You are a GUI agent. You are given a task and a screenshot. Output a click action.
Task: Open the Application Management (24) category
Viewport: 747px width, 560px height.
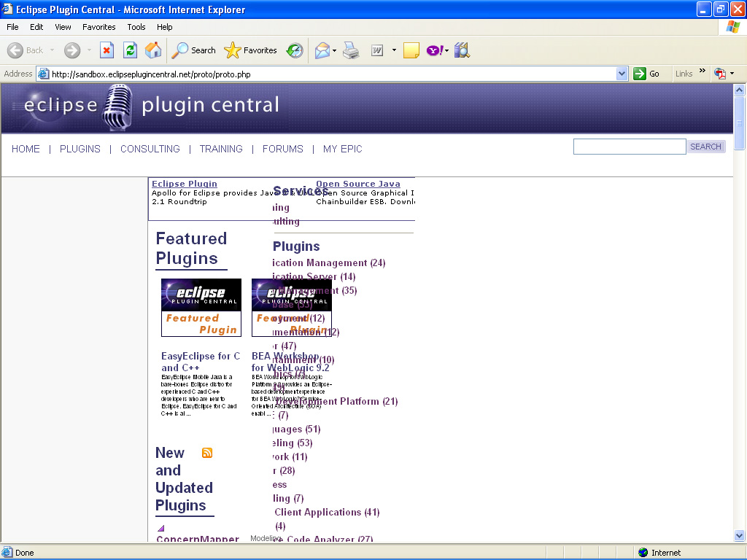[329, 262]
